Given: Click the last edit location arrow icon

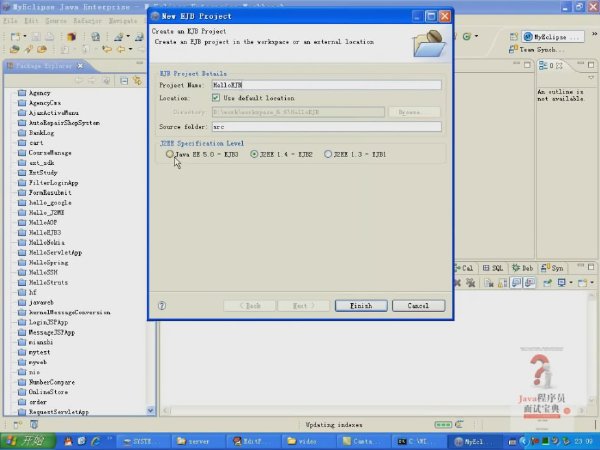Looking at the screenshot, I should click(107, 49).
